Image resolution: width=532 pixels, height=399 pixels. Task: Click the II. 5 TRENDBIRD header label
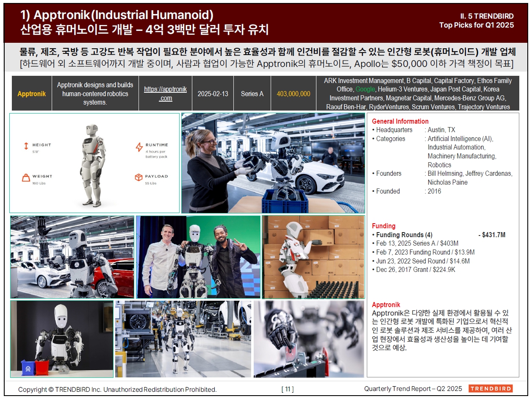pyautogui.click(x=487, y=16)
